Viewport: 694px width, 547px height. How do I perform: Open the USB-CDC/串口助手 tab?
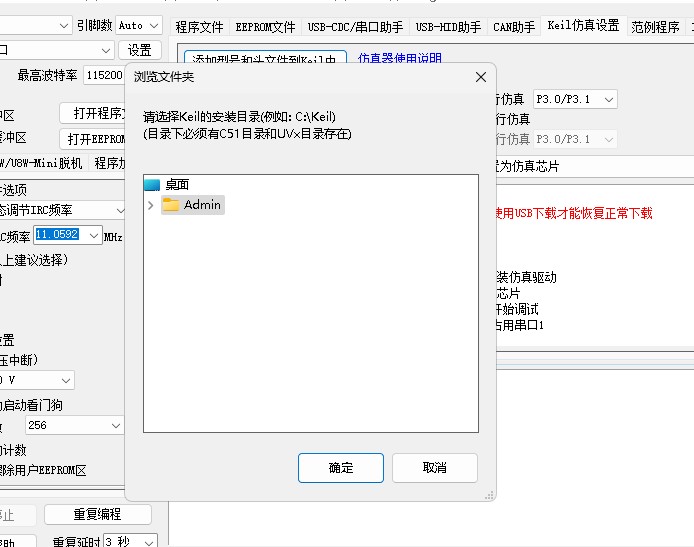tap(355, 27)
